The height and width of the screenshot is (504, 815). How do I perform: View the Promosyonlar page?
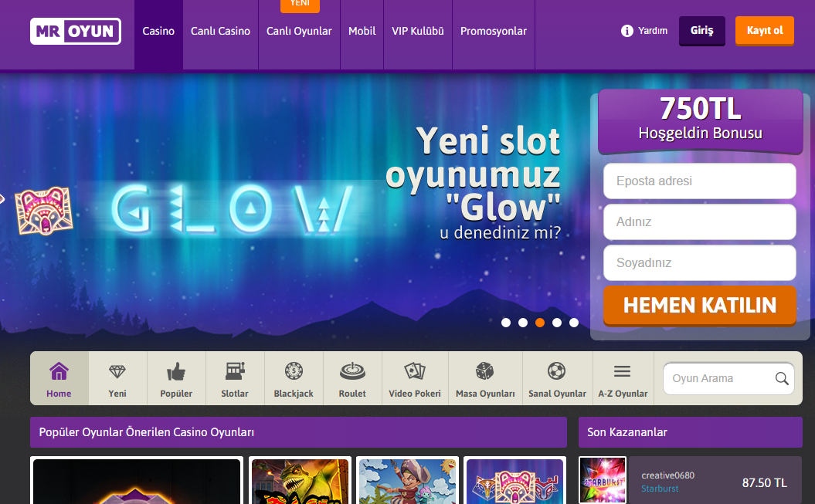[x=494, y=31]
